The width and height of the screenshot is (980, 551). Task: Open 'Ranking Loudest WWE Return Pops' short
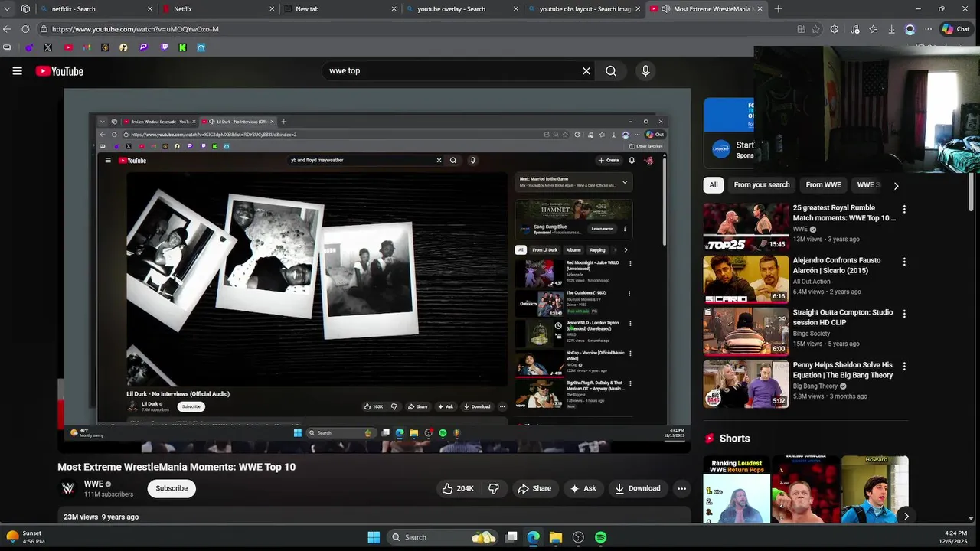[x=737, y=490]
